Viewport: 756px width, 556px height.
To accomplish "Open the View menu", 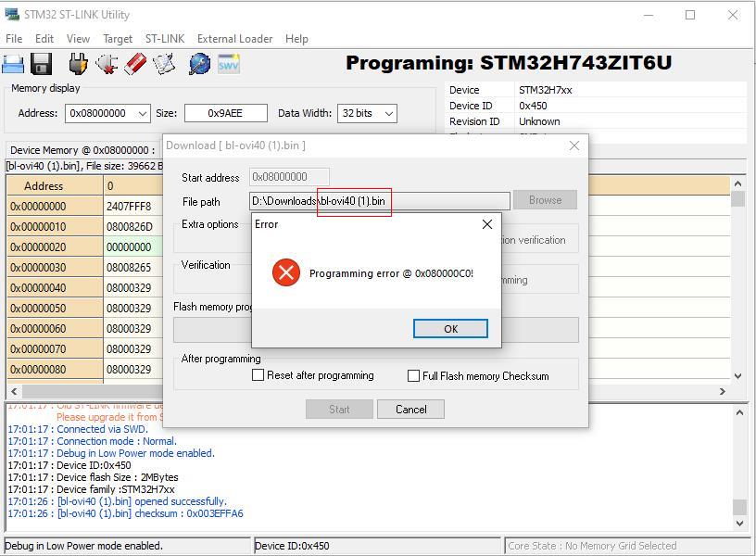I will [x=78, y=39].
